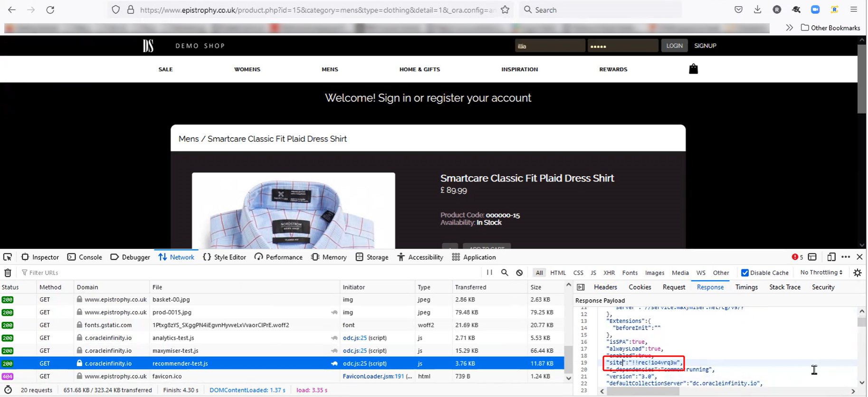Filter requests by WS
The image size is (868, 397).
point(701,273)
